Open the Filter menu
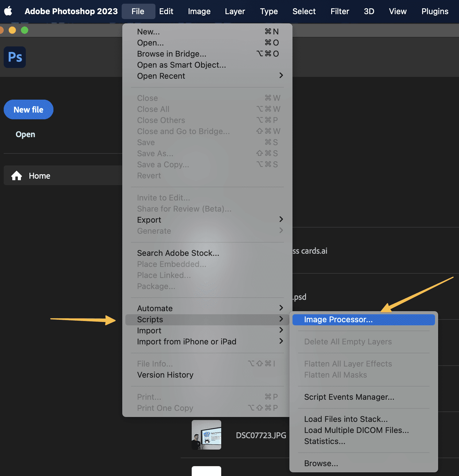The image size is (459, 476). coord(339,11)
